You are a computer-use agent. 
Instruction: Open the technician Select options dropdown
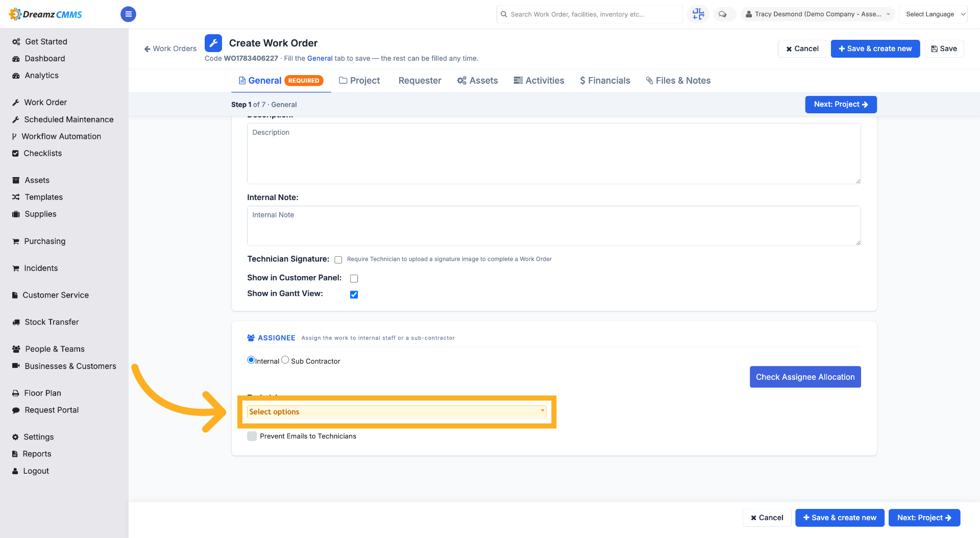pyautogui.click(x=397, y=411)
